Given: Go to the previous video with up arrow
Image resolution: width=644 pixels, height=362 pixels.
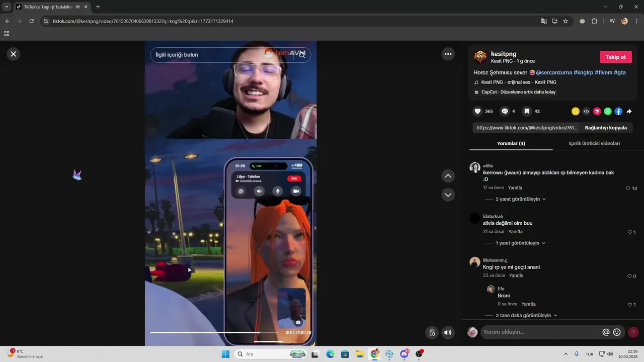Looking at the screenshot, I should (448, 176).
